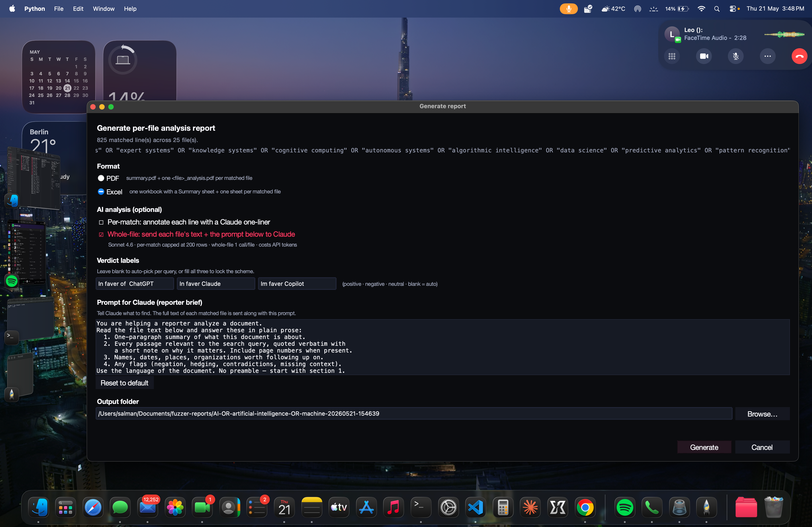Open Finder from the Dock
Screen dimensions: 812x527
coord(38,507)
